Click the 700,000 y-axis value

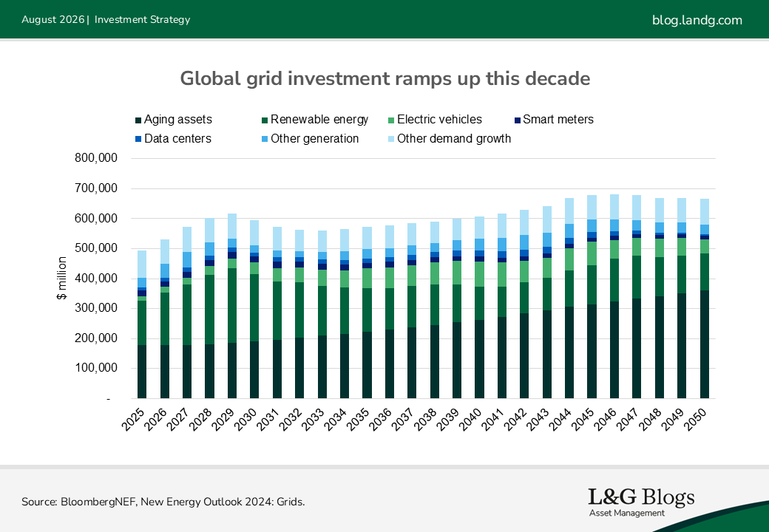point(96,188)
